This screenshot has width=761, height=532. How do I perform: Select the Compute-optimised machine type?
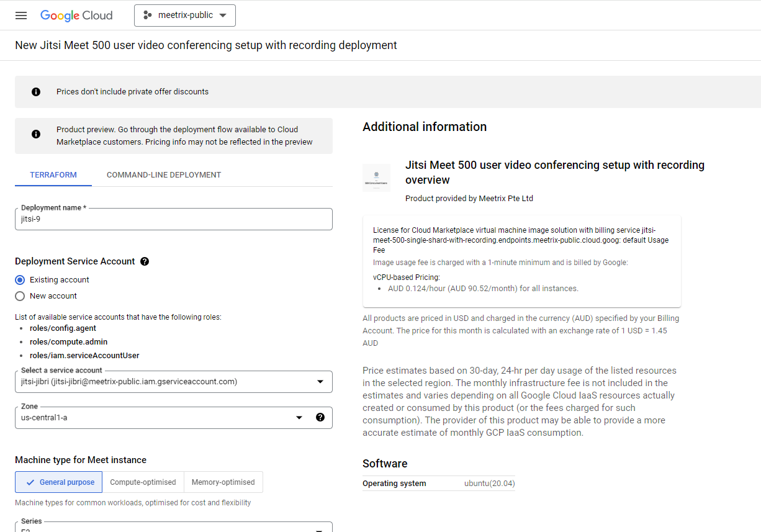pyautogui.click(x=143, y=482)
